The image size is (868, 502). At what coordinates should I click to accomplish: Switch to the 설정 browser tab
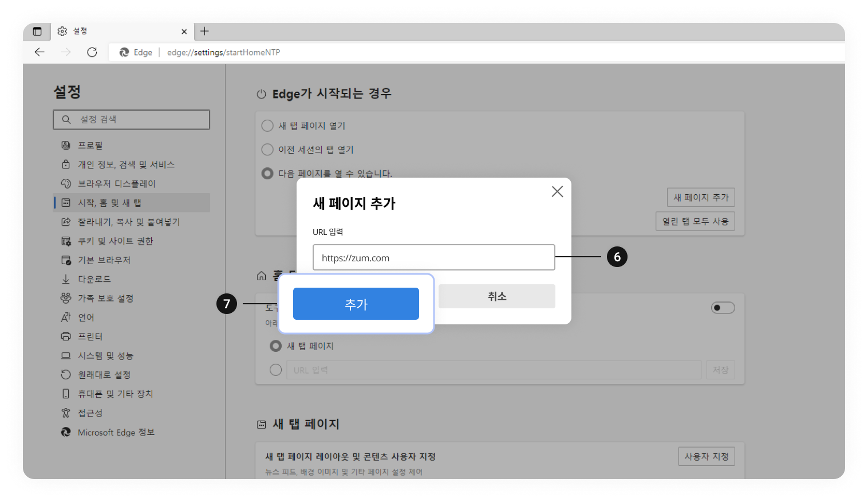coord(80,32)
